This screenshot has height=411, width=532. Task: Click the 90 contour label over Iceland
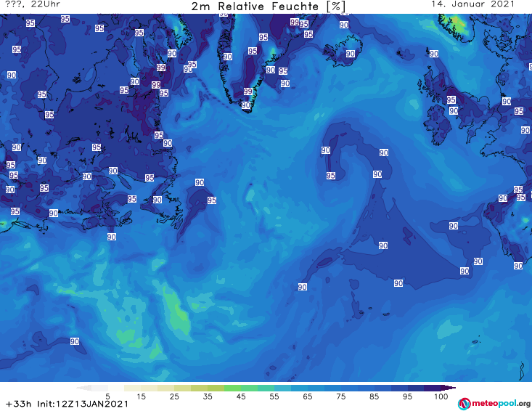(x=351, y=54)
